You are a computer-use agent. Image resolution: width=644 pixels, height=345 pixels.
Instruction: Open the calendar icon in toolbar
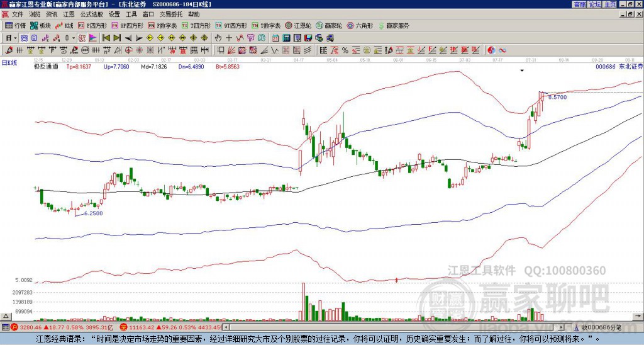click(x=275, y=38)
